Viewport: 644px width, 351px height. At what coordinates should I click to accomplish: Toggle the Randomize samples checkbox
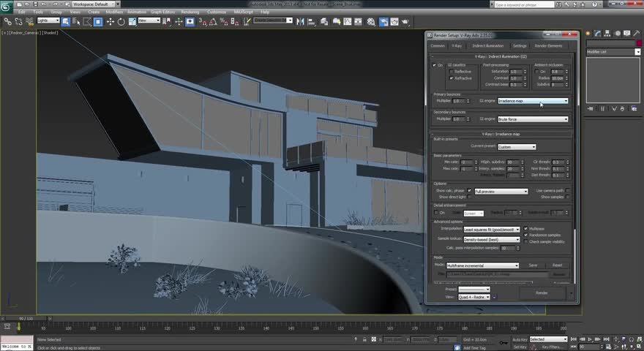pyautogui.click(x=526, y=235)
